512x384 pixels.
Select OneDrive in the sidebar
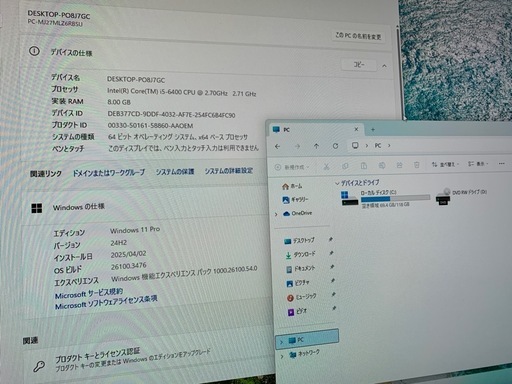pyautogui.click(x=297, y=213)
